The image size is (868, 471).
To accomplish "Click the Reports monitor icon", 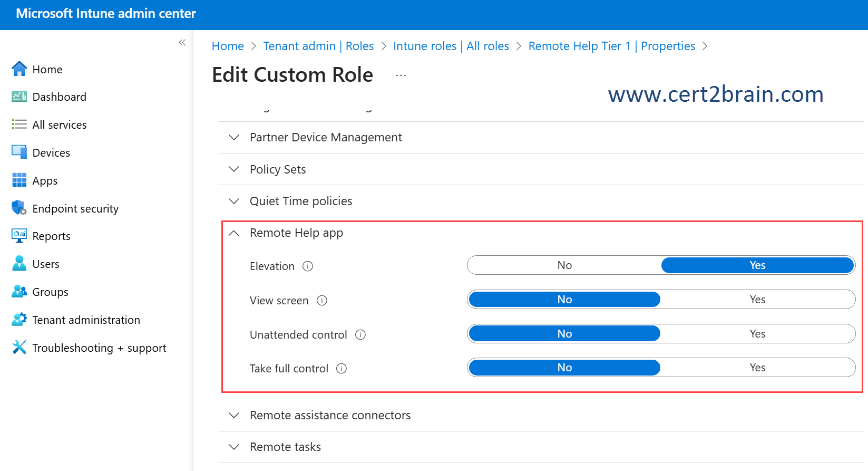I will pos(19,236).
